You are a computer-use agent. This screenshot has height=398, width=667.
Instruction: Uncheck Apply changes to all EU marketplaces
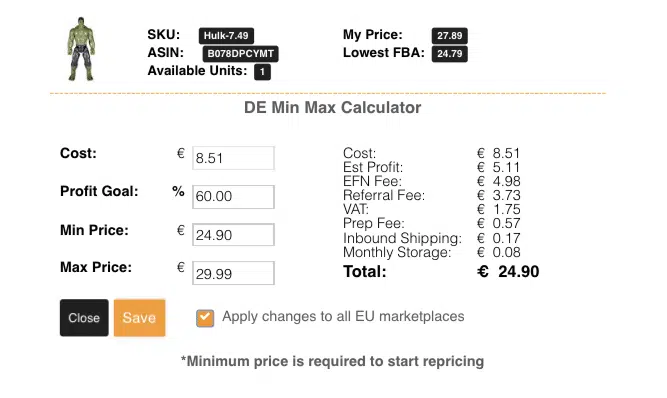(205, 318)
